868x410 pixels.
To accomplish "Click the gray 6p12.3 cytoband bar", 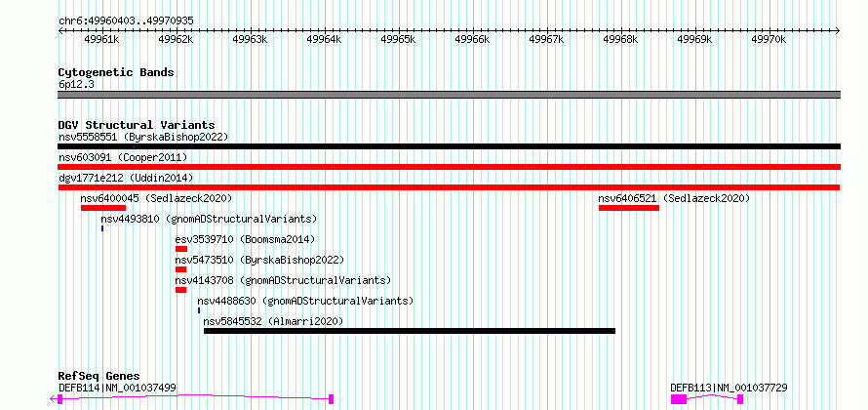I will (449, 95).
